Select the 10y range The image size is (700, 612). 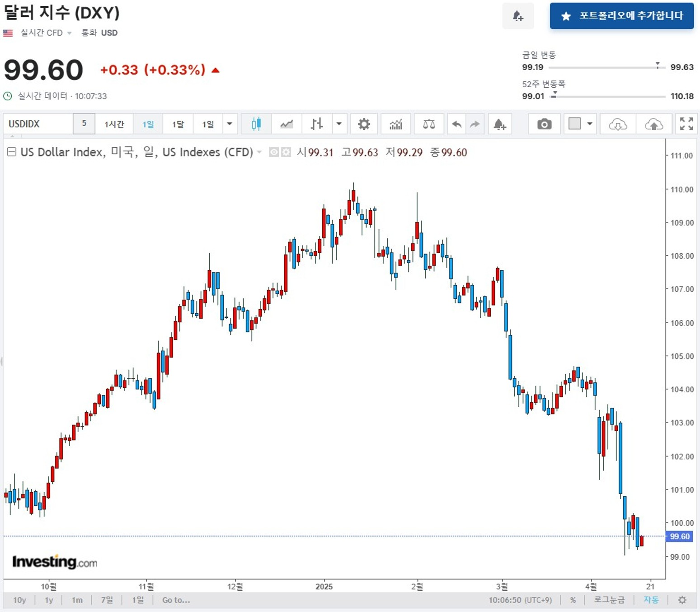click(19, 600)
